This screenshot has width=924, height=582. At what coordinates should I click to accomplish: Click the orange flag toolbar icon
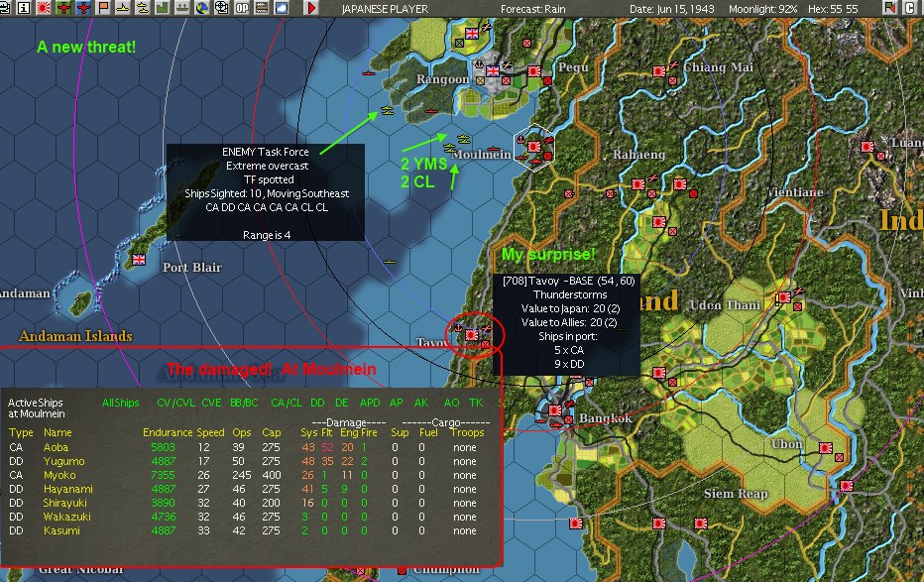click(103, 8)
